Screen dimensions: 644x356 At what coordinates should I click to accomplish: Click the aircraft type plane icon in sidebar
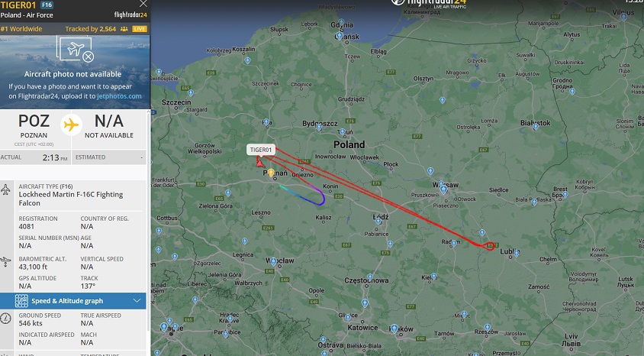6,189
